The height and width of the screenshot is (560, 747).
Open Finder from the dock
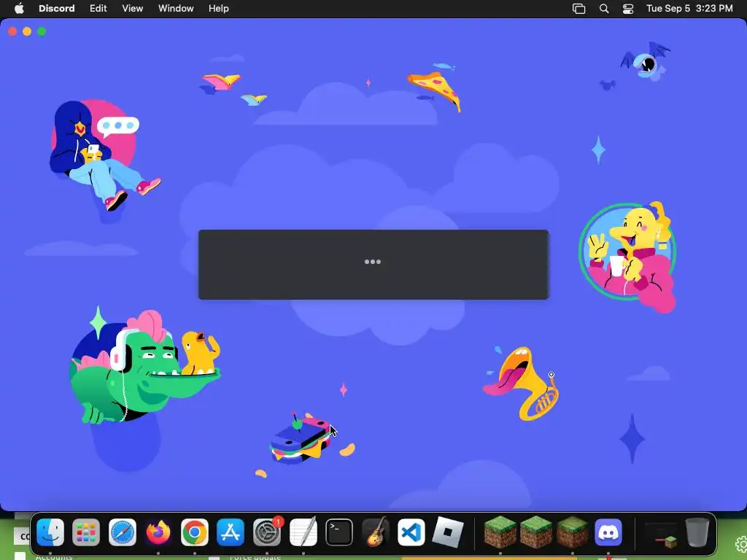(x=50, y=532)
